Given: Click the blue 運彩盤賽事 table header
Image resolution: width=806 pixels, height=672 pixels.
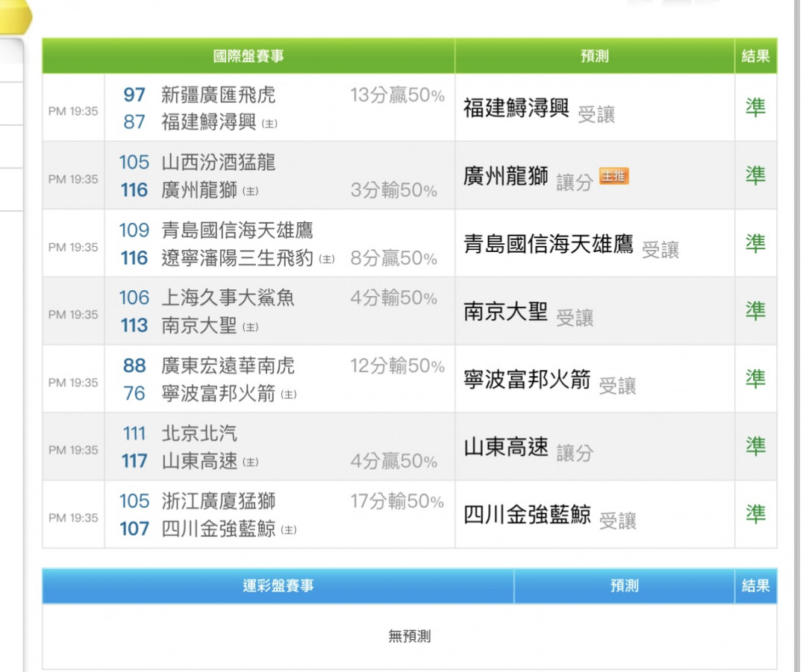Looking at the screenshot, I should click(278, 585).
